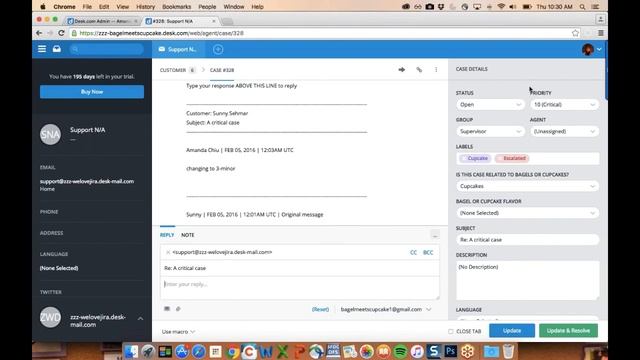Click the support@zzz-welovejira.desk-mail.com customer email

pos(87,181)
